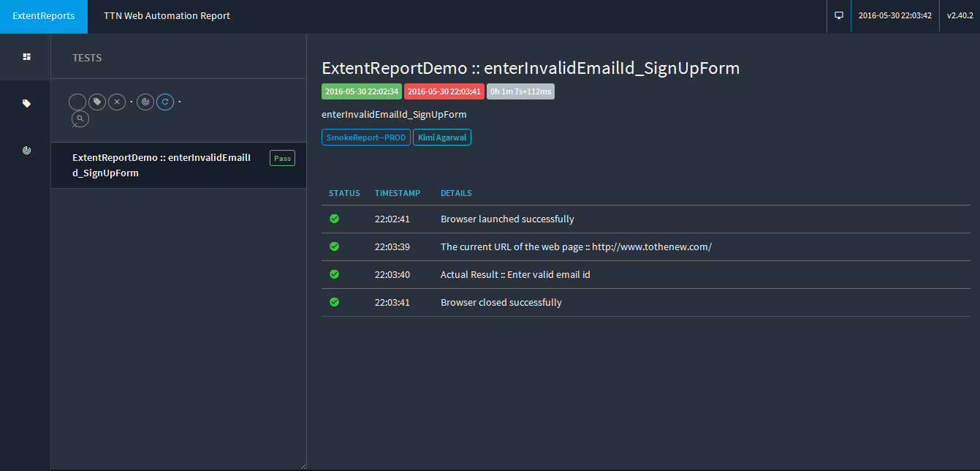Viewport: 980px width, 471px height.
Task: Click the TTN Web Automation Report title
Action: [167, 16]
